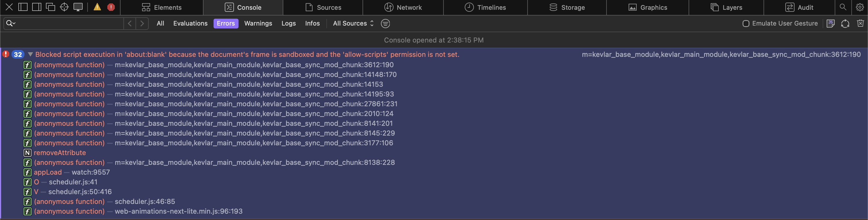Open the Audit tab
This screenshot has width=868, height=220.
click(x=799, y=7)
